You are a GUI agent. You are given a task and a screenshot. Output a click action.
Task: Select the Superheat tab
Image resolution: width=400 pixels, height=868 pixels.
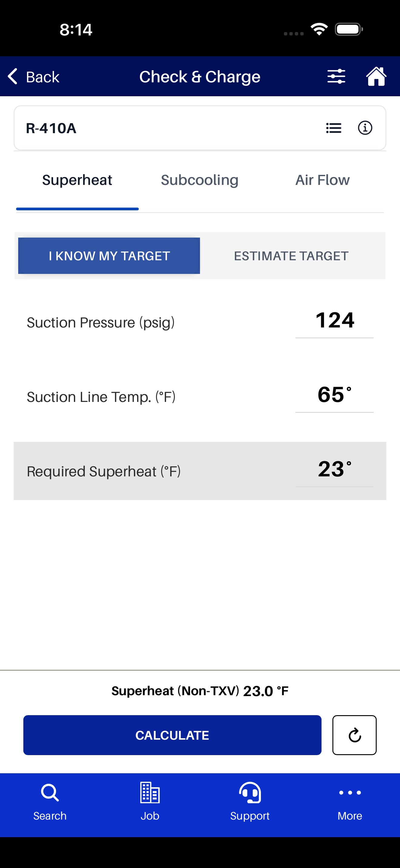click(77, 180)
